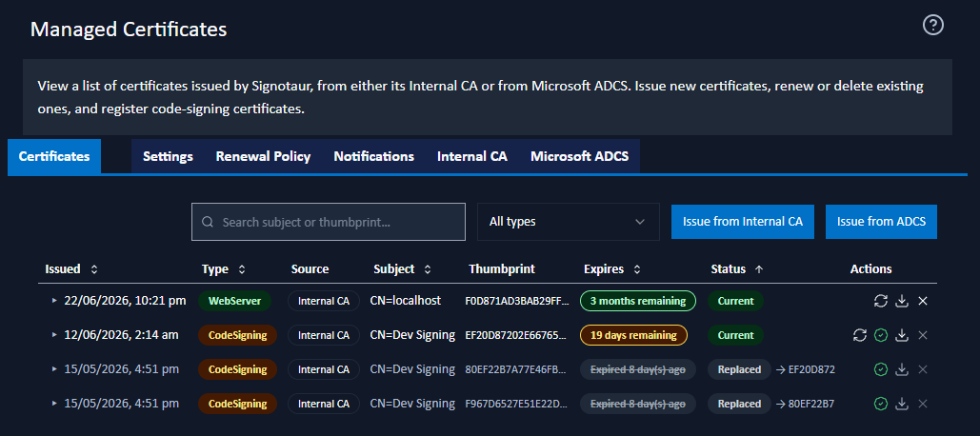Click green registered check for EF20D87202E66765

[x=881, y=335]
